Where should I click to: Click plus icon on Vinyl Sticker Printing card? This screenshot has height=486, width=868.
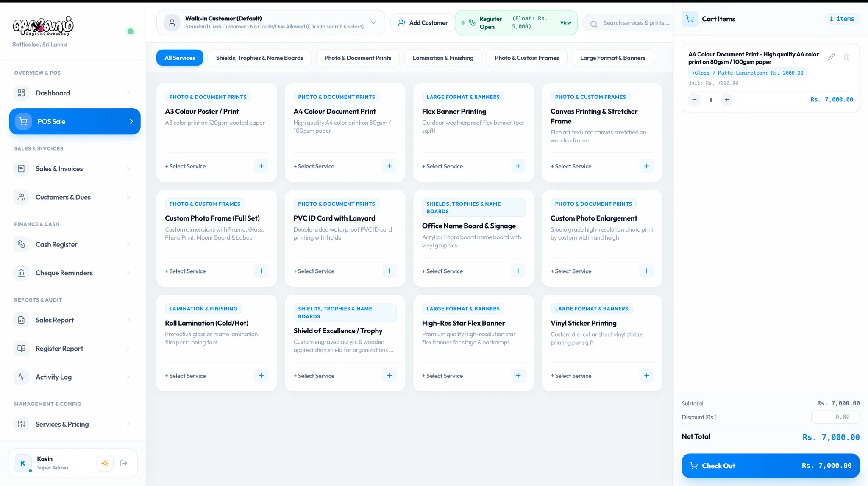tap(646, 376)
